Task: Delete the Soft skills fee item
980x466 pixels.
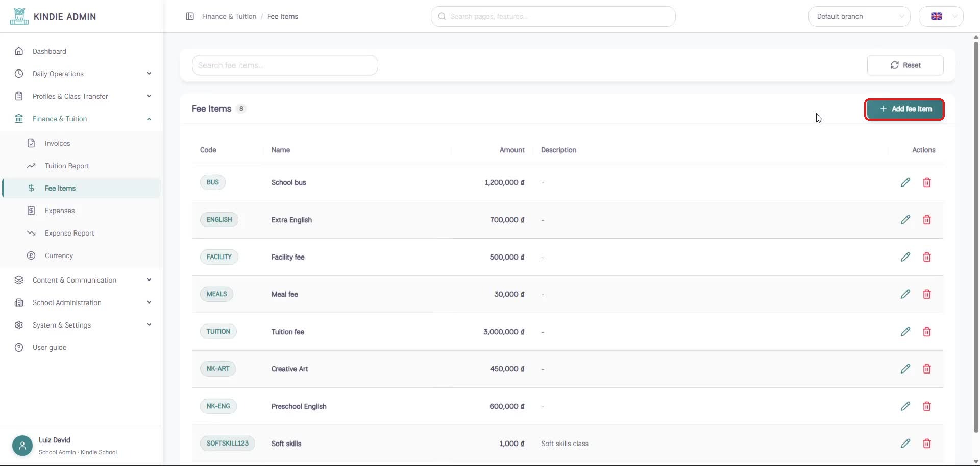Action: click(927, 444)
